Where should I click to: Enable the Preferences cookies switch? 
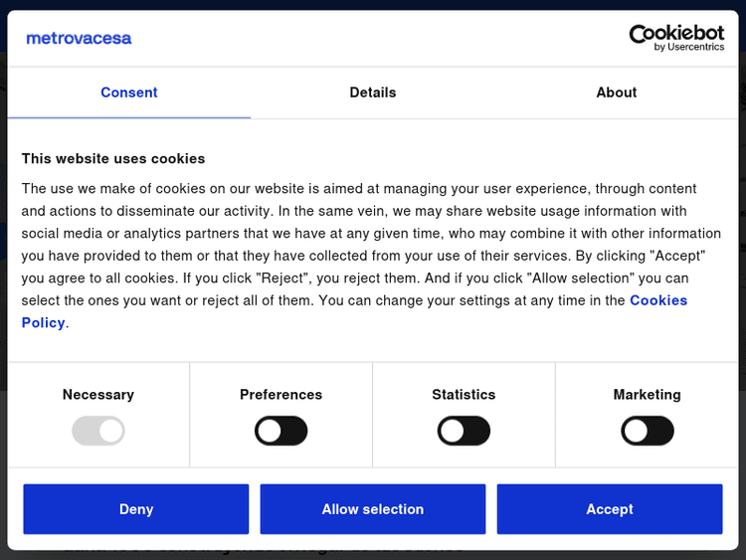[x=281, y=431]
